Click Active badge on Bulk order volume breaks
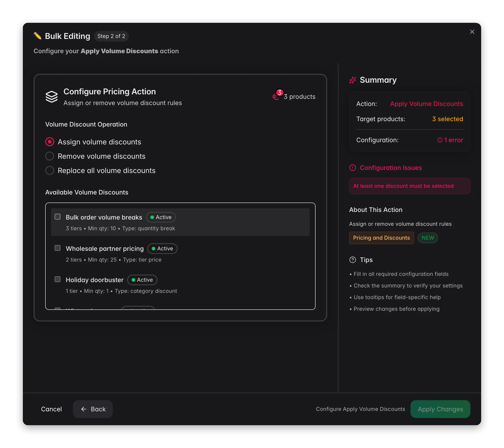Image resolution: width=504 pixels, height=448 pixels. tap(161, 217)
